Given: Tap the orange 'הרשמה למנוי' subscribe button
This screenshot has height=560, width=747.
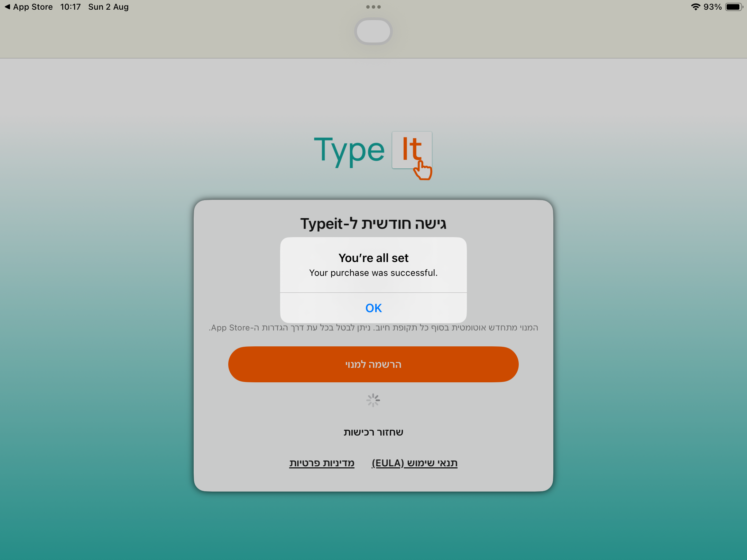Looking at the screenshot, I should click(373, 364).
